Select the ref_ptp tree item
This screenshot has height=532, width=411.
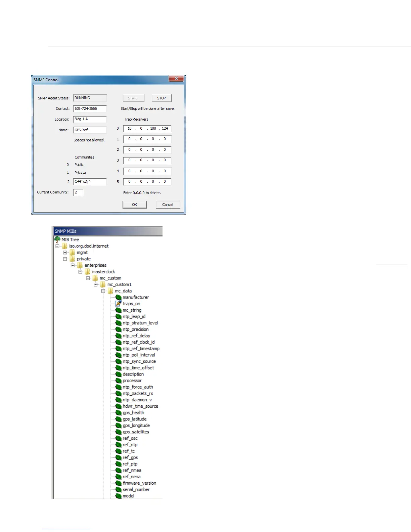click(x=130, y=464)
